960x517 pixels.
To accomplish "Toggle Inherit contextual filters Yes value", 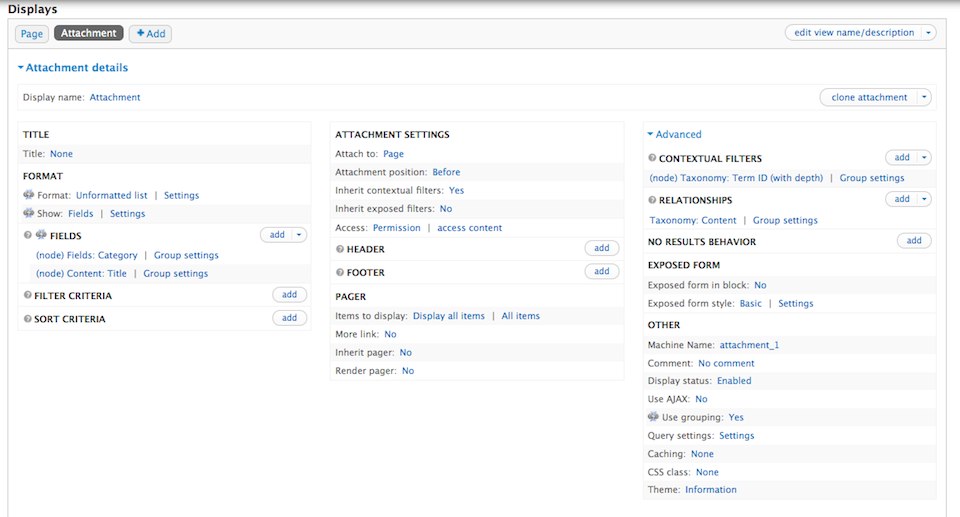I will (456, 190).
